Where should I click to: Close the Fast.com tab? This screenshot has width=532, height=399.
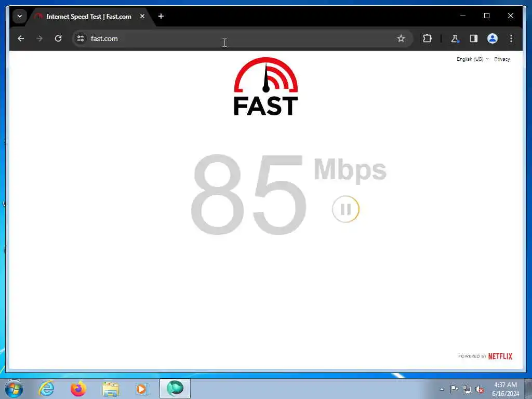pos(142,16)
